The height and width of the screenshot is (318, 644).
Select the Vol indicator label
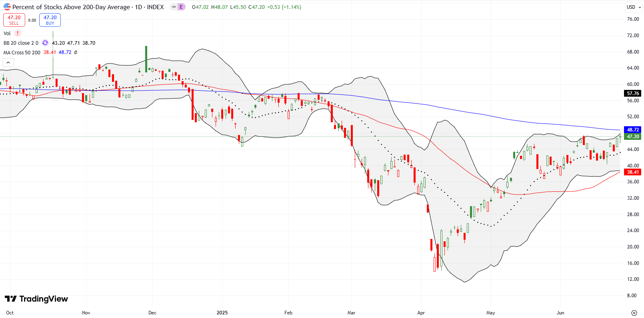[x=7, y=33]
